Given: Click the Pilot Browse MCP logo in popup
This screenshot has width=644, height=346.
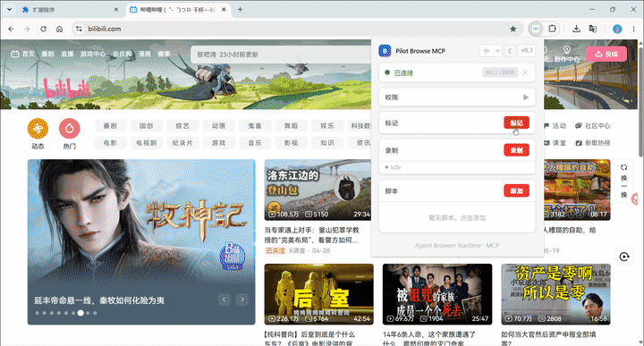Looking at the screenshot, I should 385,51.
